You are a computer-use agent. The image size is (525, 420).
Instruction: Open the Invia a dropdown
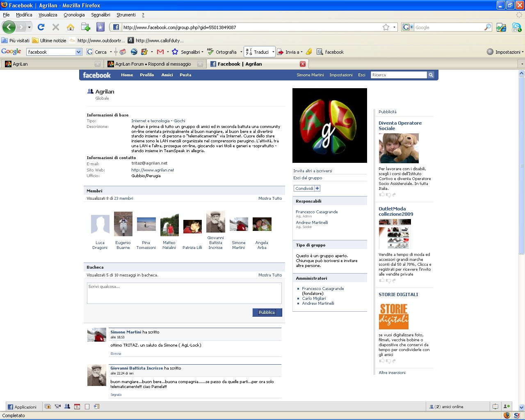coord(290,52)
